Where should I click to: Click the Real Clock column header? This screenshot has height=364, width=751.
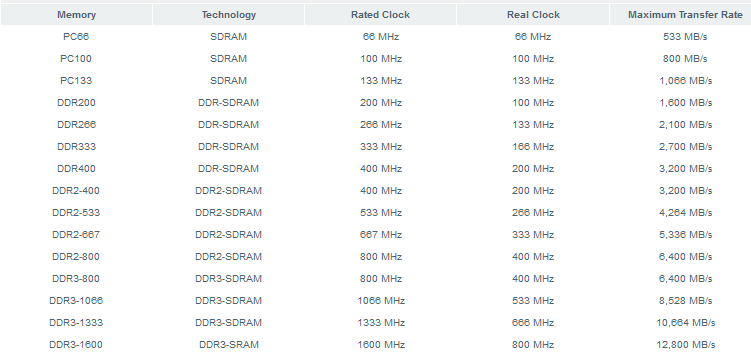pos(533,15)
